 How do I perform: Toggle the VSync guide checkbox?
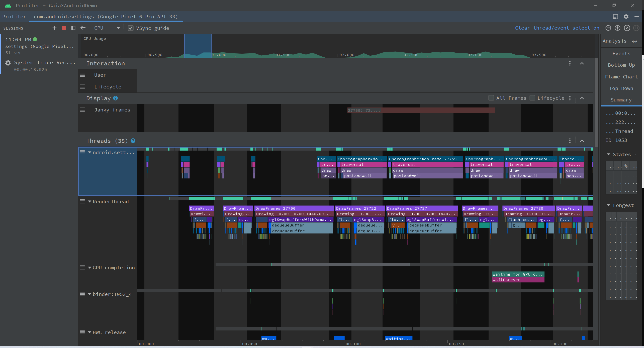[131, 28]
